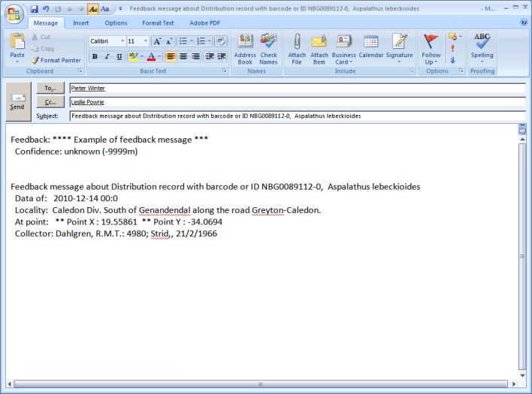Switch to the Format Text tab

[158, 23]
